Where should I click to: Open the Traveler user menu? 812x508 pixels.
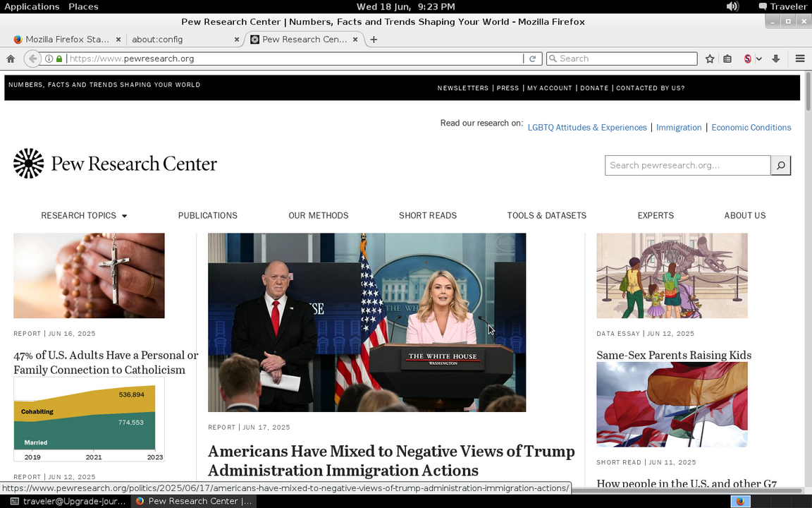783,6
